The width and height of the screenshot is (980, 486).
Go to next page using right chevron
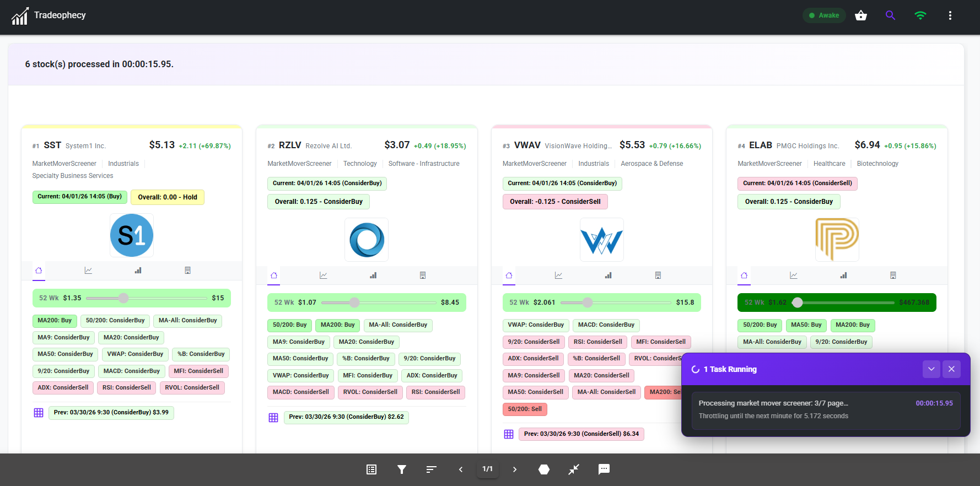point(515,469)
